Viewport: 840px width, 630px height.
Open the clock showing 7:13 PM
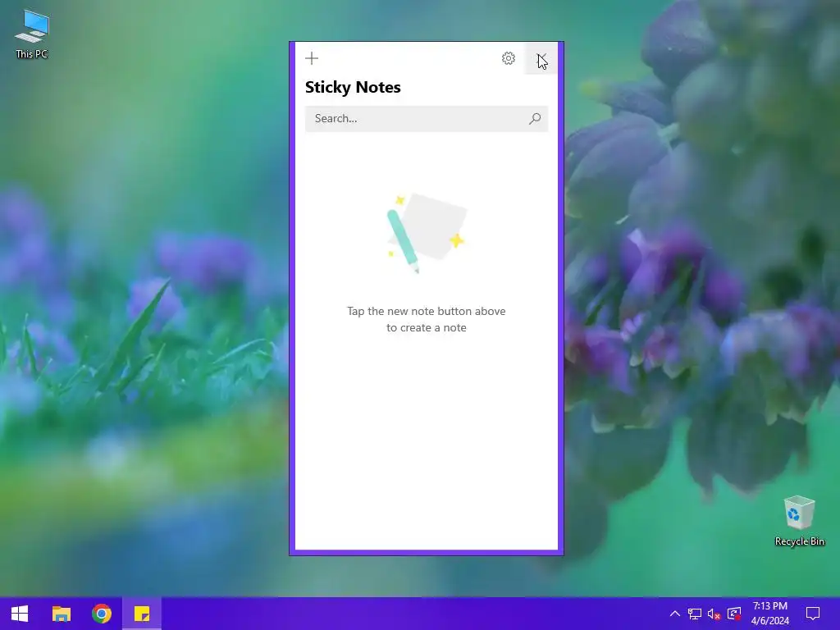pyautogui.click(x=769, y=614)
